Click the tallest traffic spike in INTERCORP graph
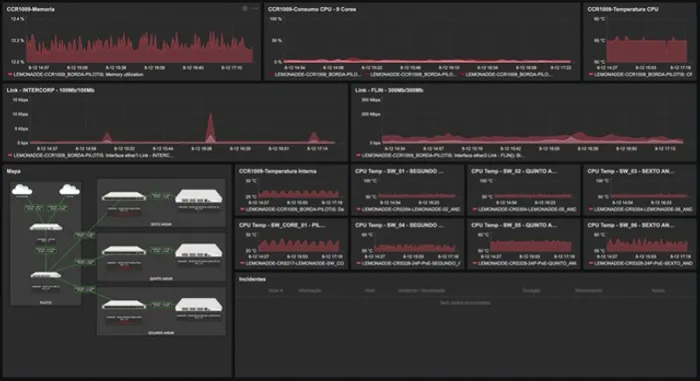This screenshot has width=700, height=381. pos(211,127)
